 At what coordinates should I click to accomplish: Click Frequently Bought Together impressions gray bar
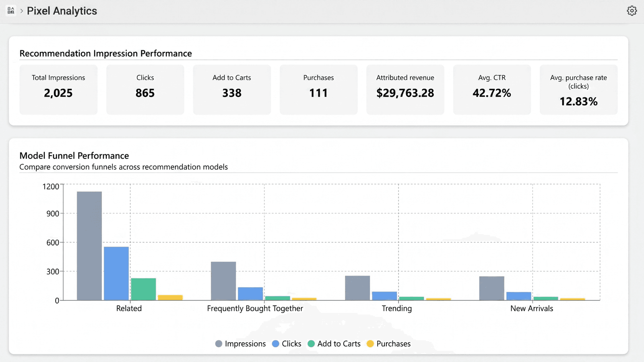(223, 281)
